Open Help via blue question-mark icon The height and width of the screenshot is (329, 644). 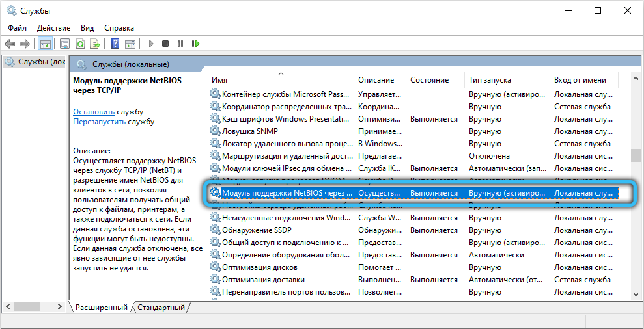(115, 44)
